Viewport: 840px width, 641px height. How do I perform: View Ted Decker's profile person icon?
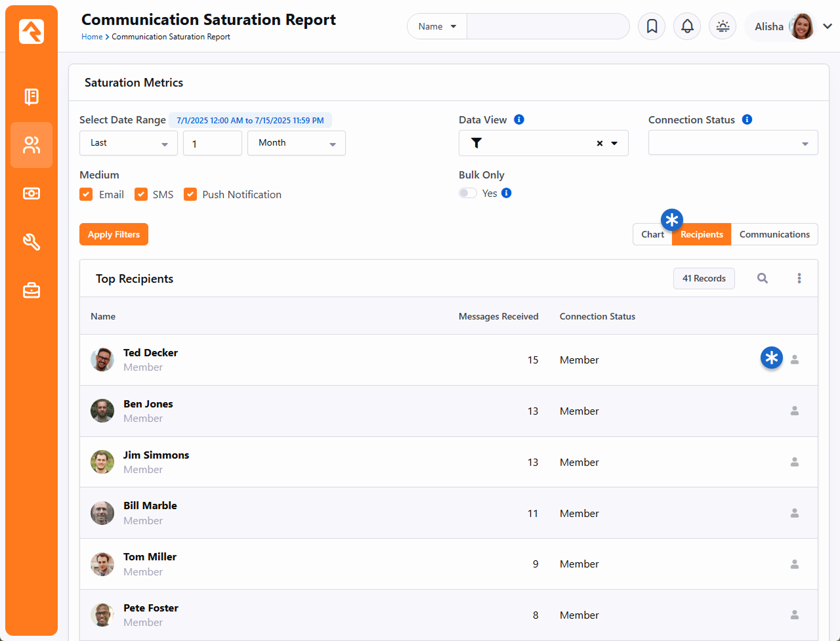pyautogui.click(x=794, y=360)
